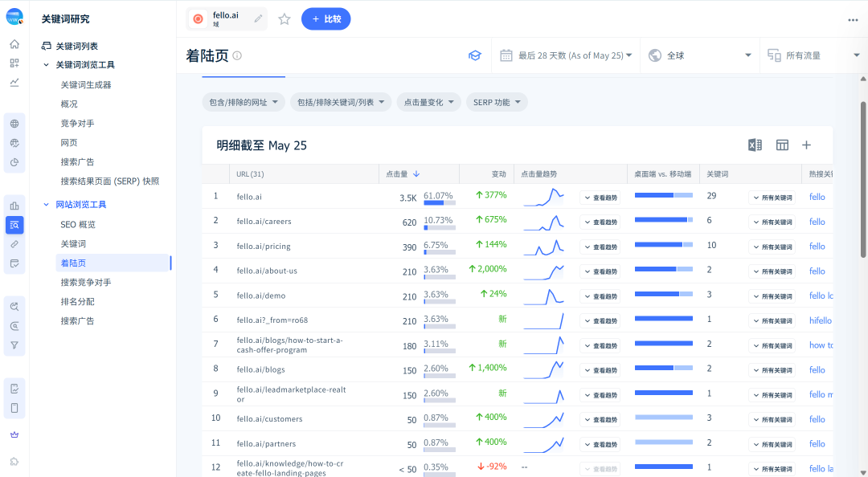Image resolution: width=868 pixels, height=477 pixels.
Task: Open the 全球 country dropdown
Action: pos(700,55)
